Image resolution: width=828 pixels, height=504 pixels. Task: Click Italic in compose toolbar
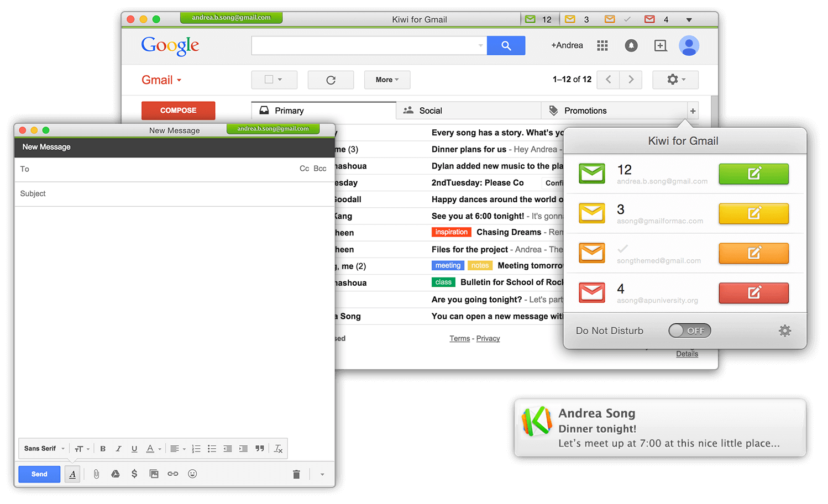118,449
